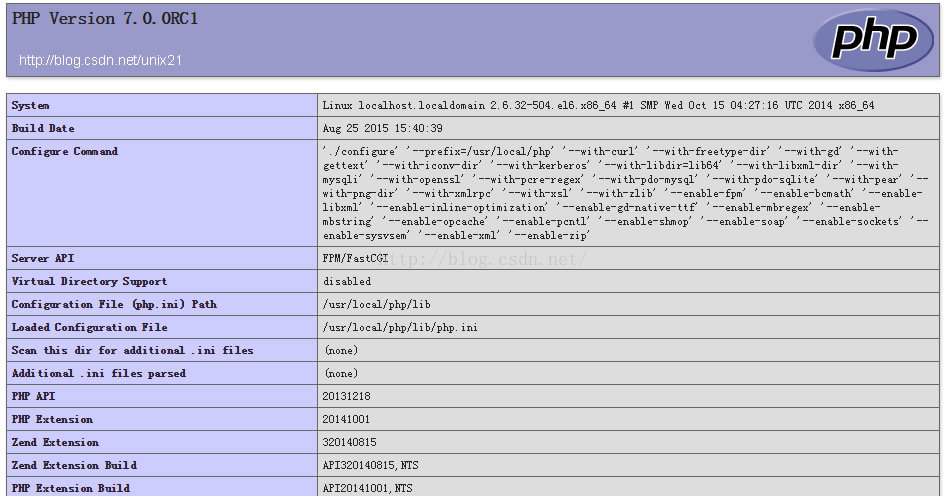The height and width of the screenshot is (496, 947).
Task: Click the 'Server API' row label
Action: tap(43, 258)
